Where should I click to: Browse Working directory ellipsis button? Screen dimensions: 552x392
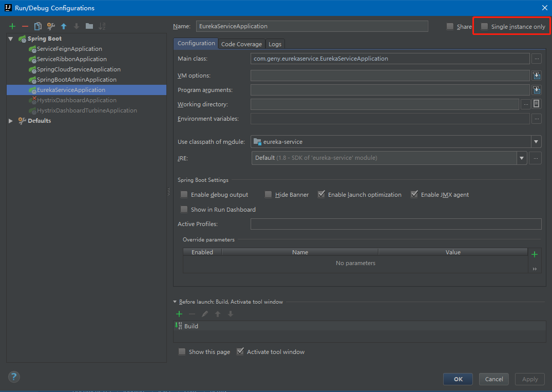click(x=526, y=104)
